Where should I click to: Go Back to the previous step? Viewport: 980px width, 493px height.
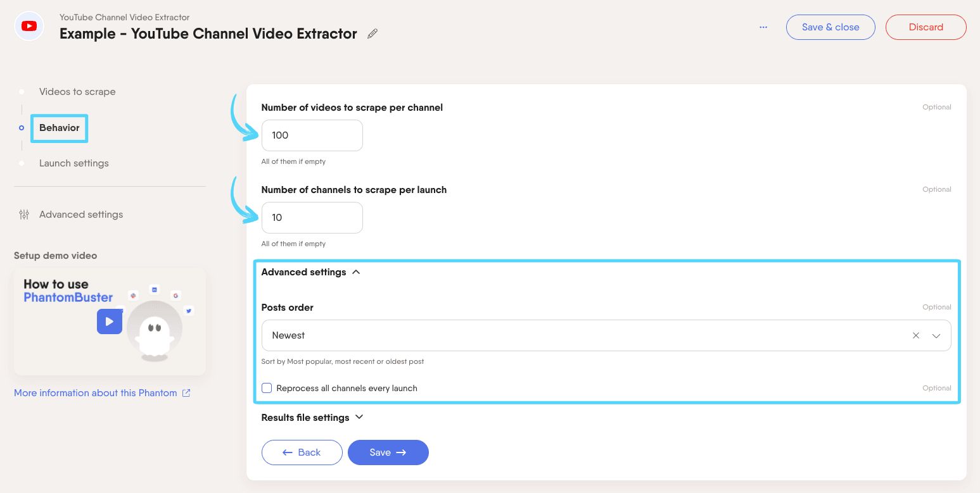302,452
